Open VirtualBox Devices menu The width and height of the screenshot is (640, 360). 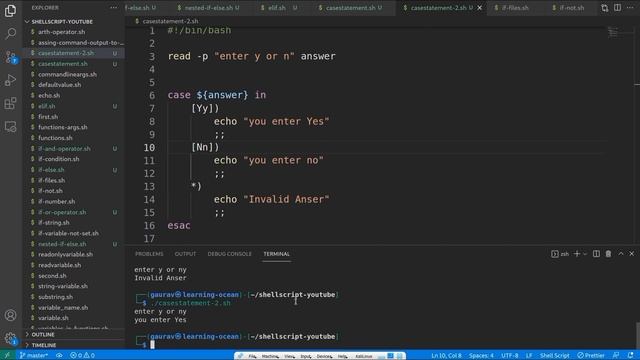[324, 356]
